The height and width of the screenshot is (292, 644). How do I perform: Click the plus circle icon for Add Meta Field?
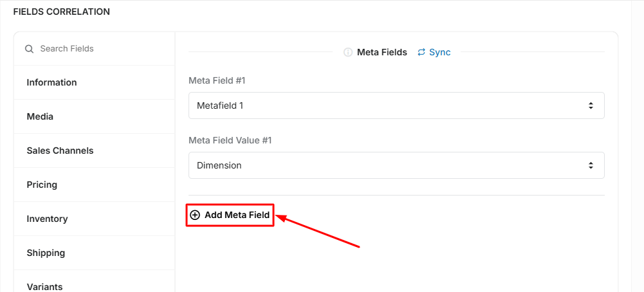point(195,215)
